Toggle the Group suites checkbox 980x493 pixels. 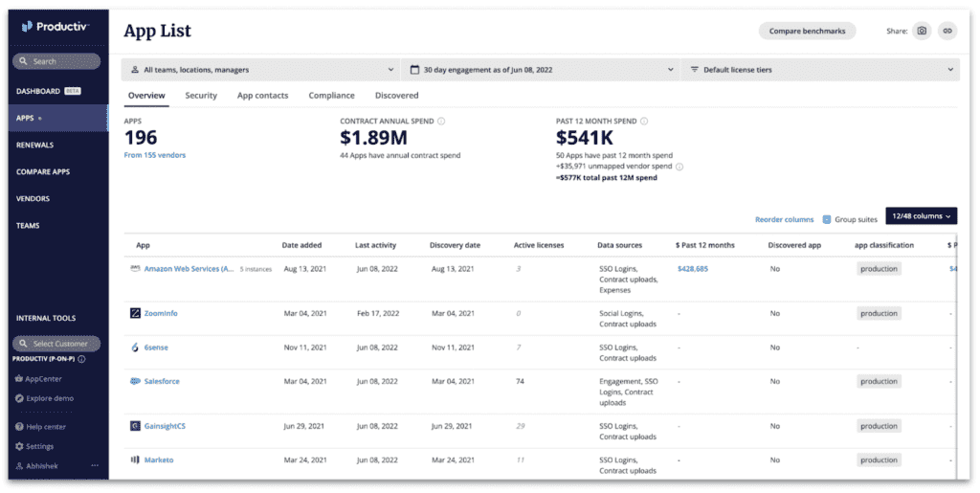point(826,219)
